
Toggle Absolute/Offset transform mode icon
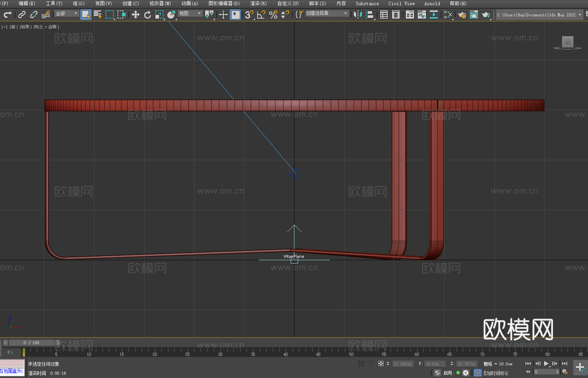click(381, 364)
